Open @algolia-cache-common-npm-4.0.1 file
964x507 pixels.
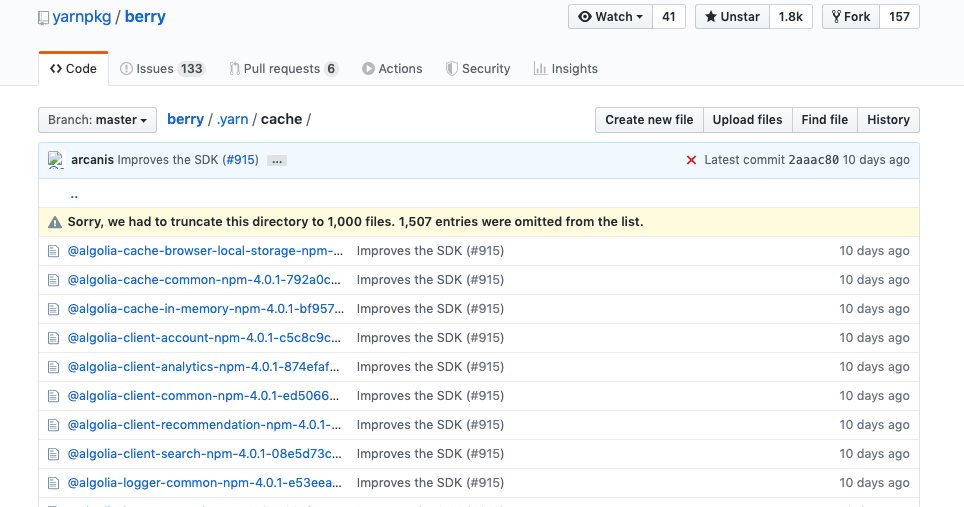click(x=204, y=280)
